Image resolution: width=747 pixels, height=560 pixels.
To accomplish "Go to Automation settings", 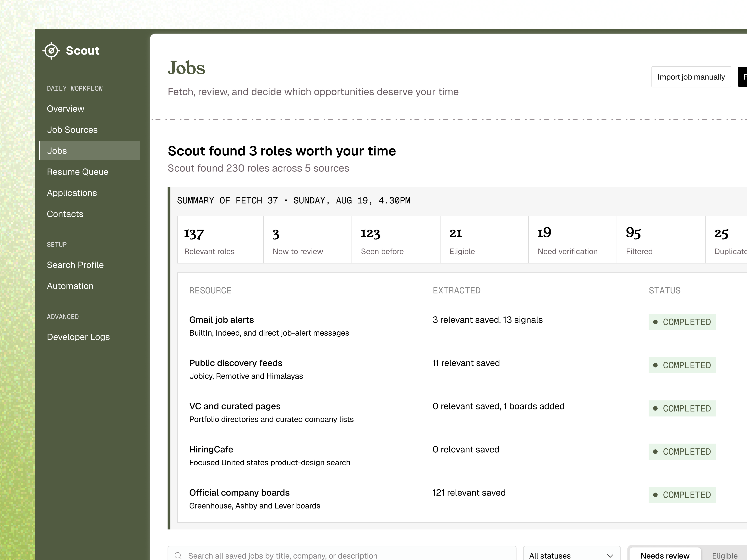I will [x=70, y=286].
